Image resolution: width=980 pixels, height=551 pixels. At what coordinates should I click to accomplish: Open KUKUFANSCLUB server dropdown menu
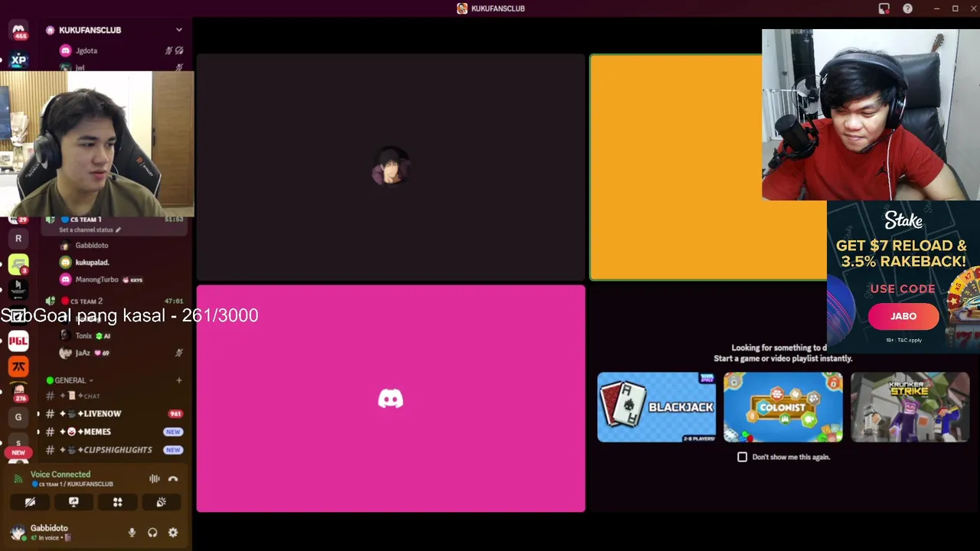coord(179,30)
